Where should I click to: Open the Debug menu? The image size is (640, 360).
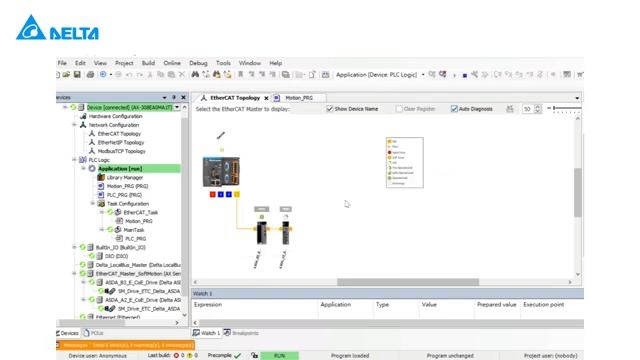[198, 63]
